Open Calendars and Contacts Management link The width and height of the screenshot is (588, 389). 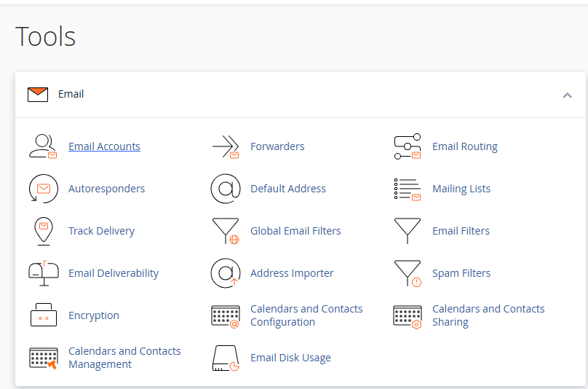[x=124, y=358]
